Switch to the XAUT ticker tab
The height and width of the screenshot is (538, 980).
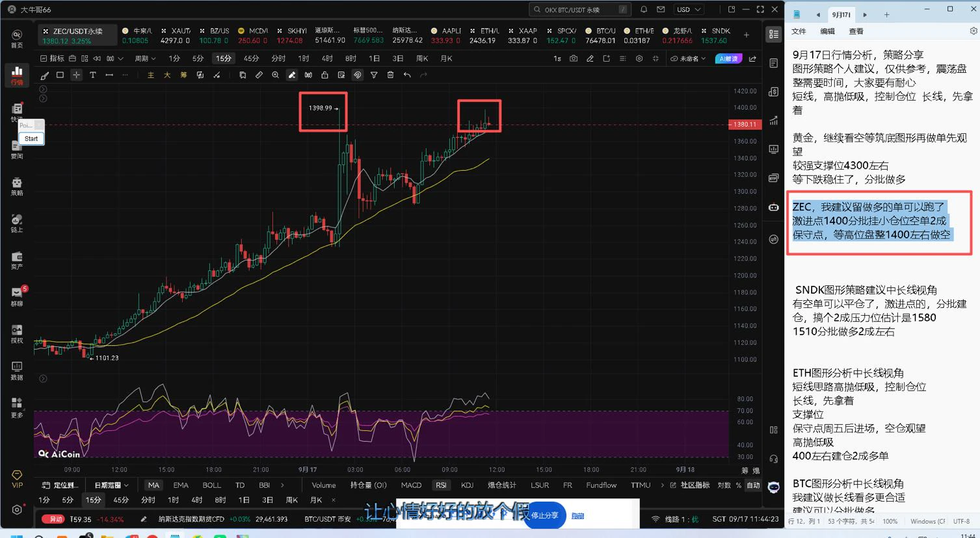[176, 35]
